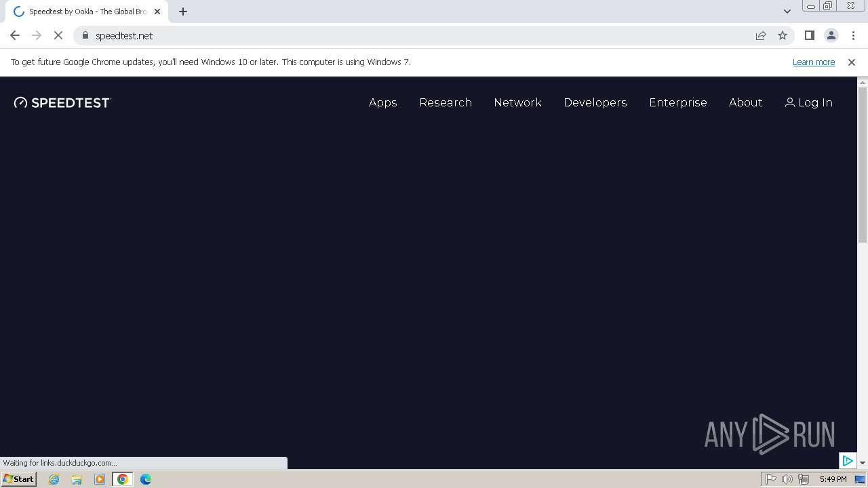Stop loading the page

pyautogui.click(x=58, y=35)
